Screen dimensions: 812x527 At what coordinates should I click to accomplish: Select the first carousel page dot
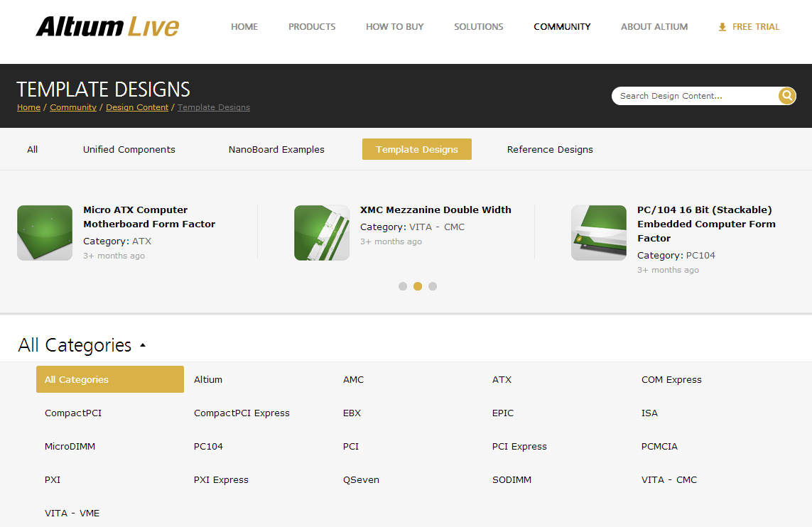(x=402, y=286)
